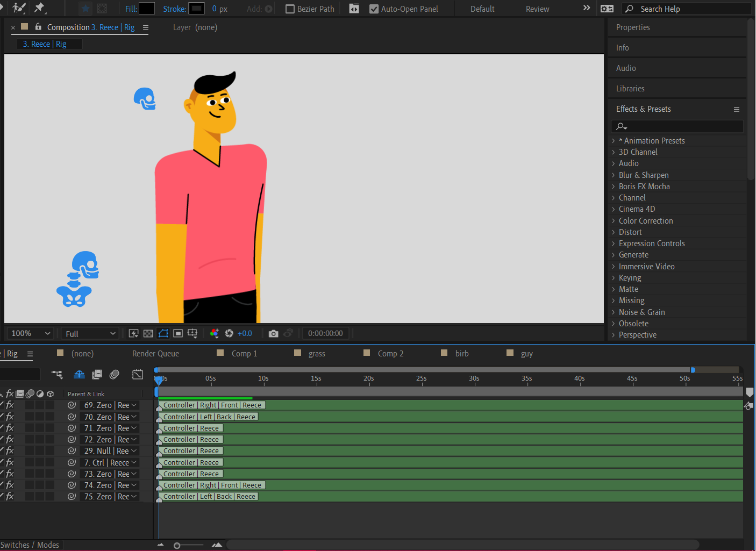Viewport: 756px width, 551px height.
Task: Click the Fast Previews icon
Action: coord(133,333)
